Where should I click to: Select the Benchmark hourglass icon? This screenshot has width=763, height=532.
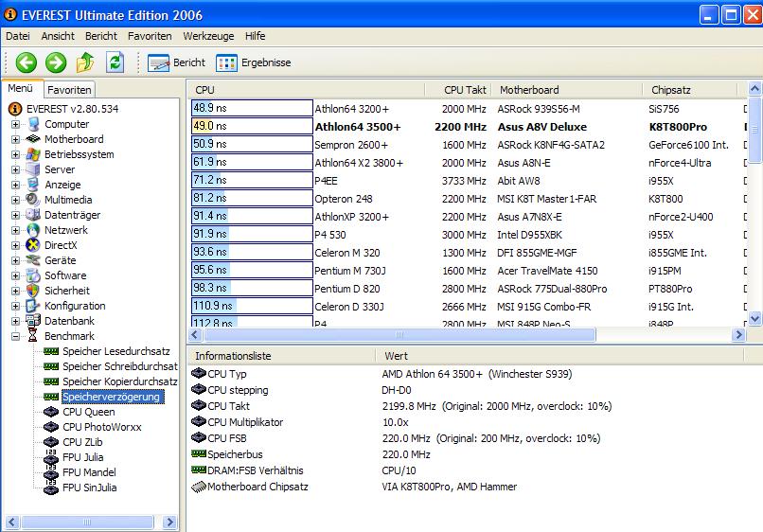(x=33, y=336)
